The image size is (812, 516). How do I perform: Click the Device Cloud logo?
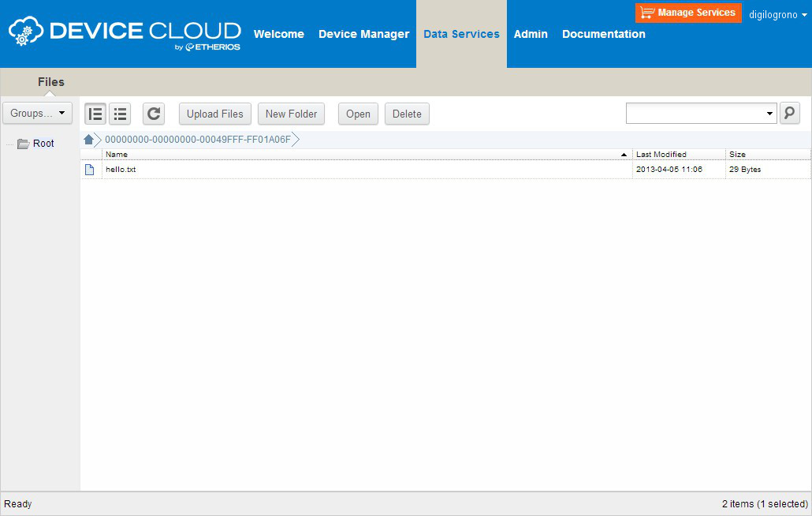coord(125,34)
